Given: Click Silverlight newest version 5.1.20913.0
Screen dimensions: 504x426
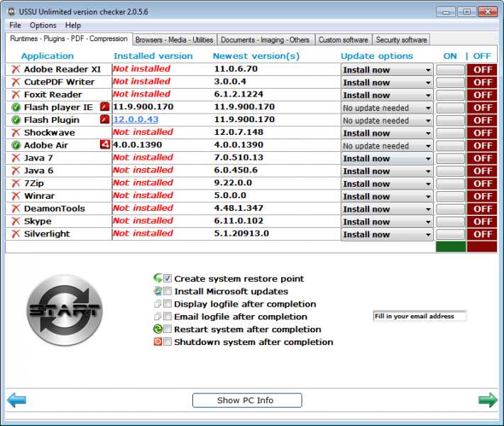Looking at the screenshot, I should [x=241, y=234].
